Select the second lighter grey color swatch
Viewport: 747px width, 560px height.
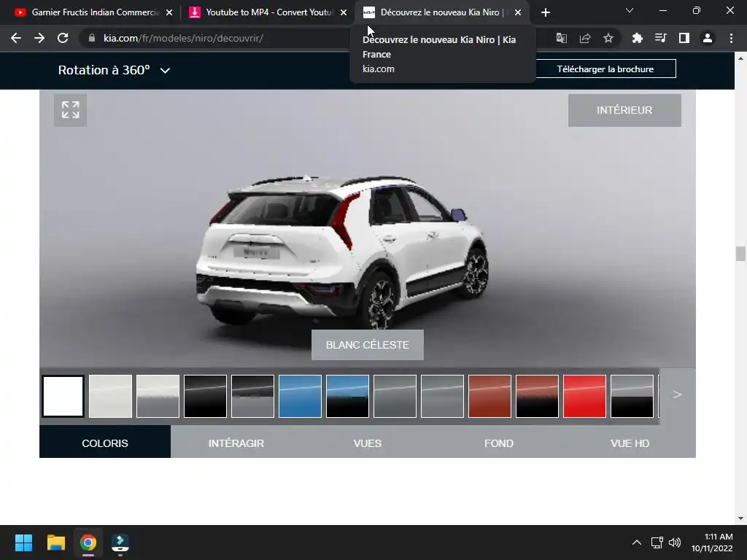click(x=442, y=396)
